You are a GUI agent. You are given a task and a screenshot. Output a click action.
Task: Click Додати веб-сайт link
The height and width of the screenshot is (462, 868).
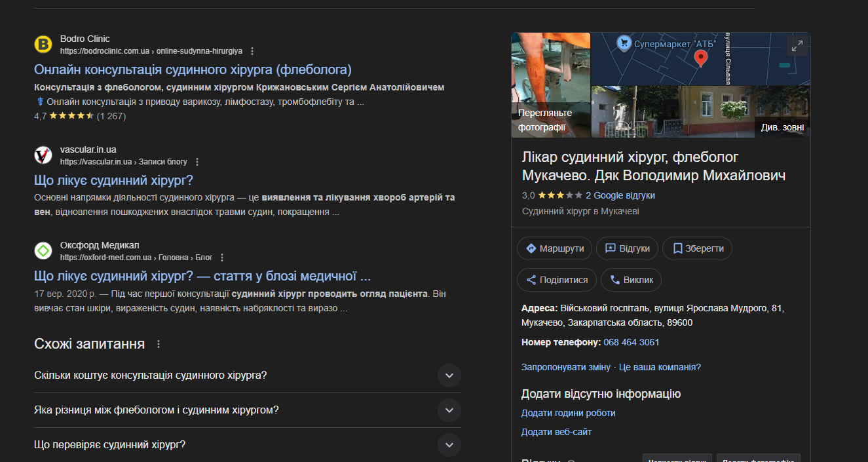[557, 432]
